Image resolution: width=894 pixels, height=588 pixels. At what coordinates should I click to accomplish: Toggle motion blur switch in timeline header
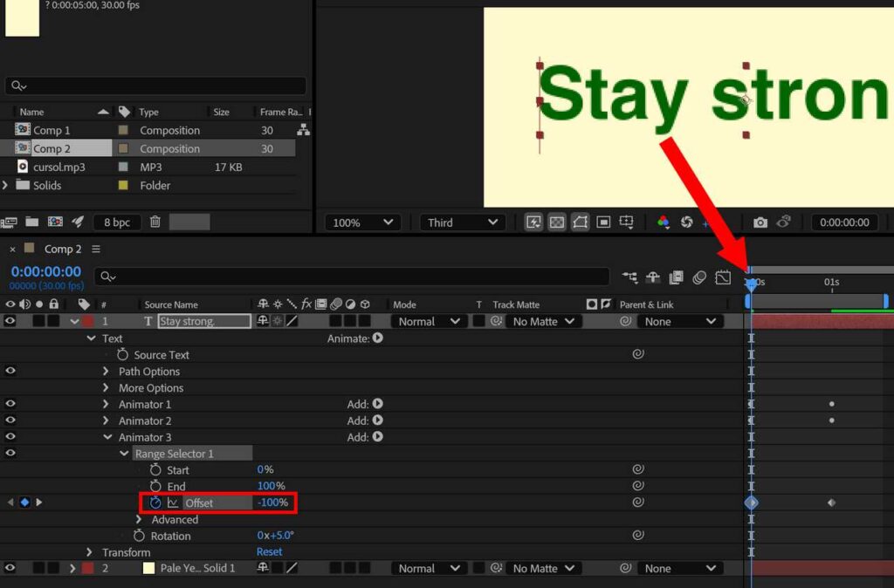pyautogui.click(x=699, y=277)
